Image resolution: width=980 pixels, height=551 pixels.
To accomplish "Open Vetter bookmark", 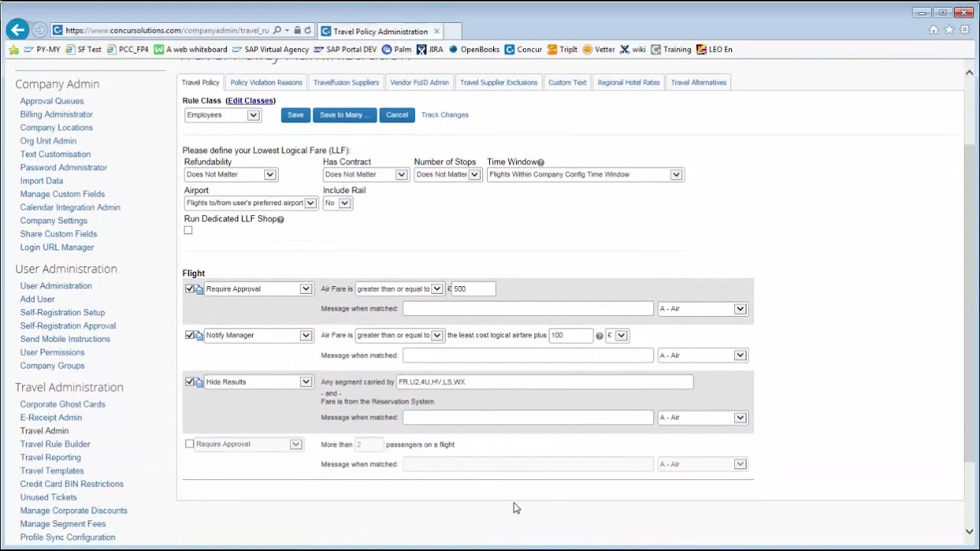I will (599, 50).
